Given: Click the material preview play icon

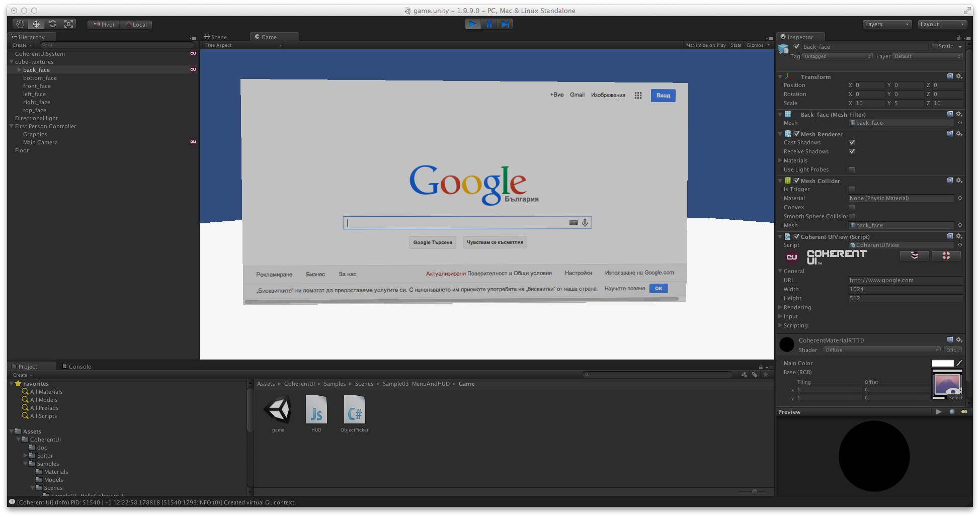Looking at the screenshot, I should (938, 411).
